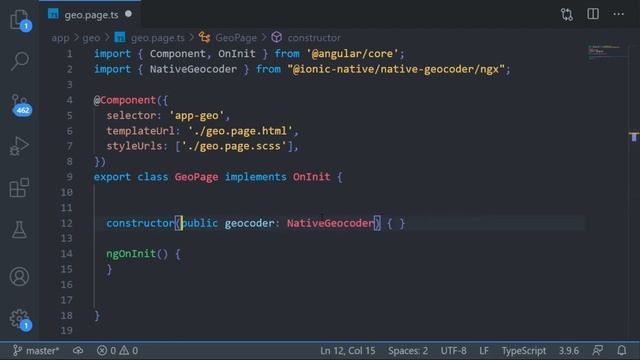Viewport: 640px width, 360px height.
Task: Open the Accounts menu
Action: click(x=19, y=276)
